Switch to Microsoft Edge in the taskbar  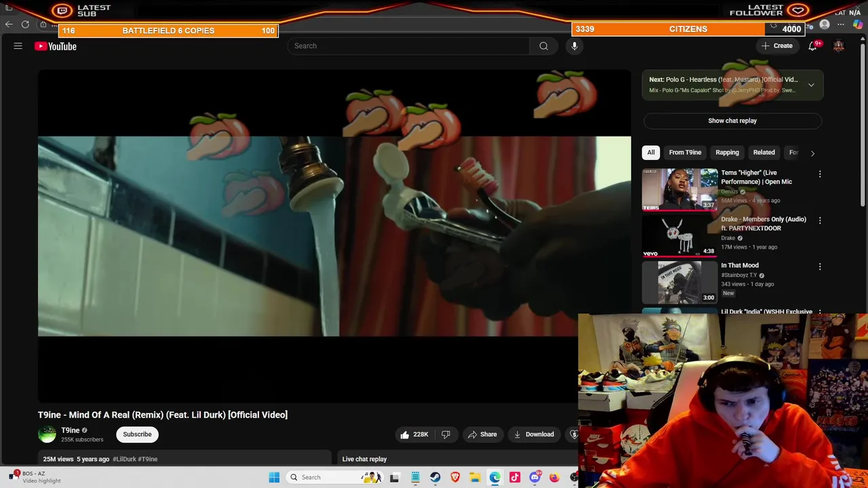pyautogui.click(x=495, y=477)
